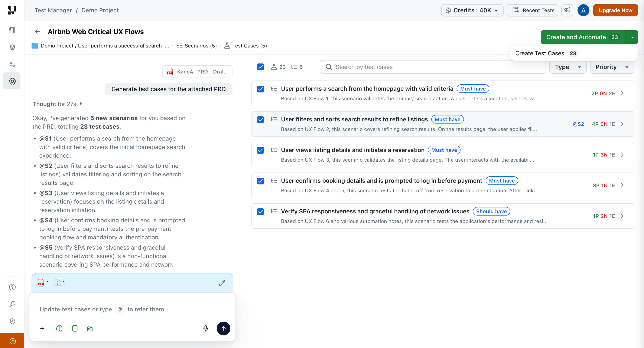Image resolution: width=644 pixels, height=348 pixels.
Task: Uncheck the booking confirmation scenario checkbox
Action: 260,181
